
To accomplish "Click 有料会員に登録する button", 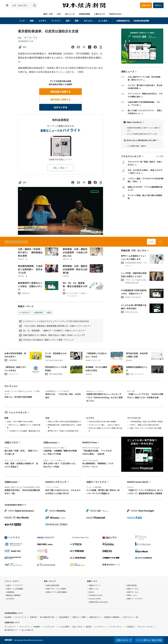I will [60, 92].
